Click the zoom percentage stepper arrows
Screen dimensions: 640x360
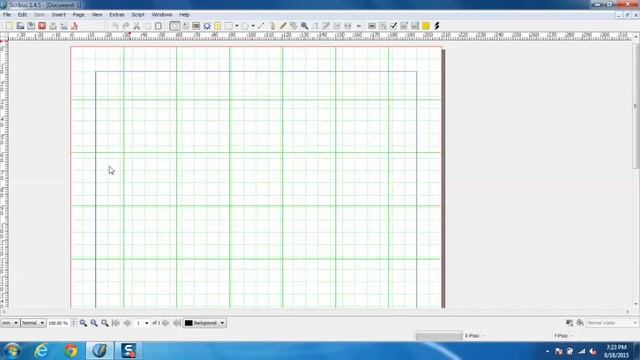tap(74, 323)
